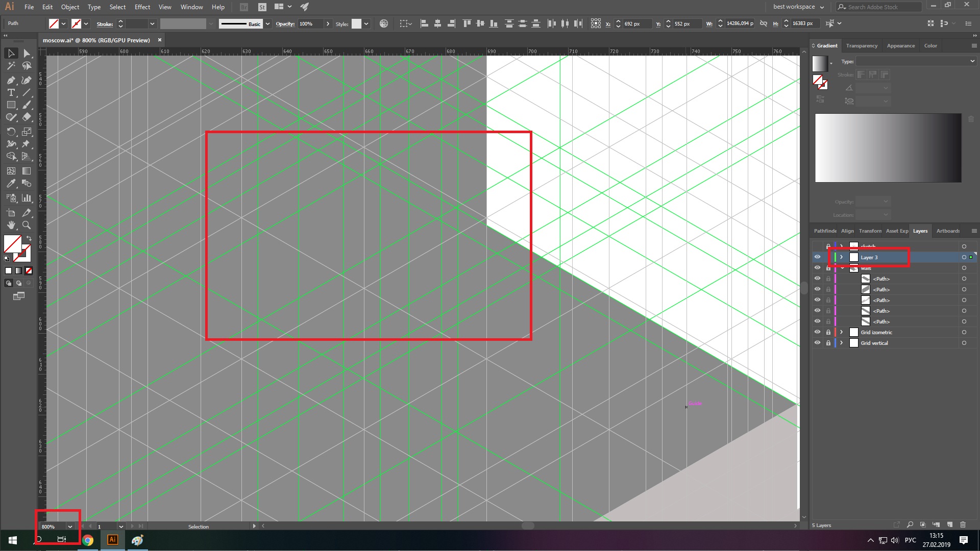Open the Window menu

tap(192, 7)
